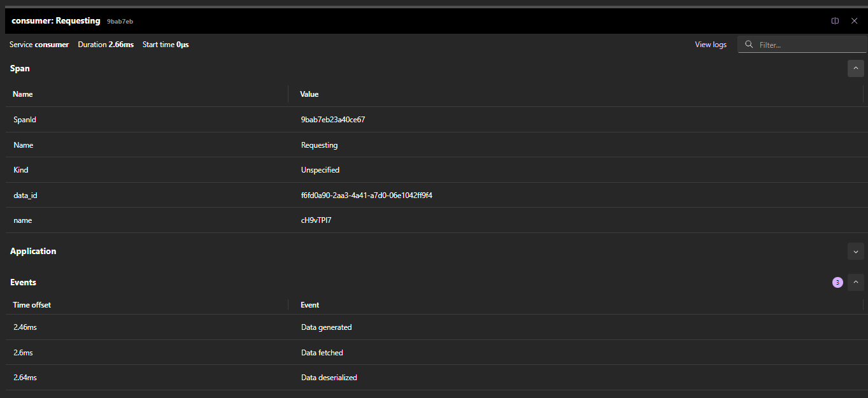
Task: Click the Duration 2.66ms label
Action: (106, 45)
